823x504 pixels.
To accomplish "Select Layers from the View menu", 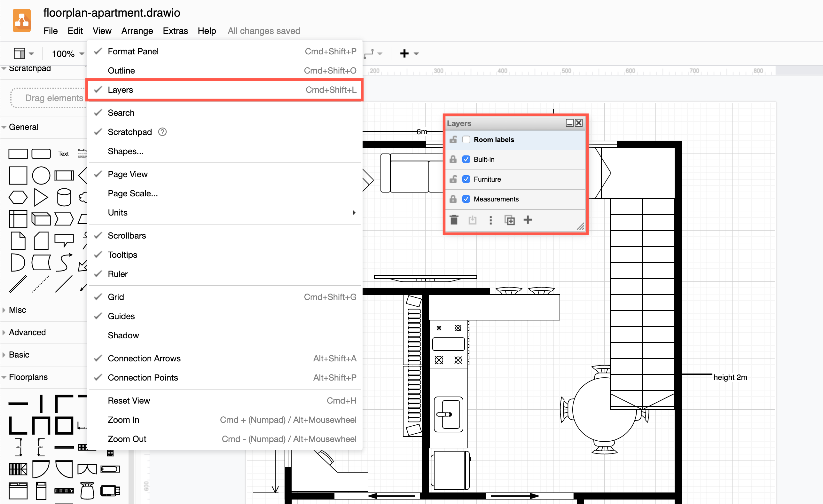I will [x=120, y=90].
